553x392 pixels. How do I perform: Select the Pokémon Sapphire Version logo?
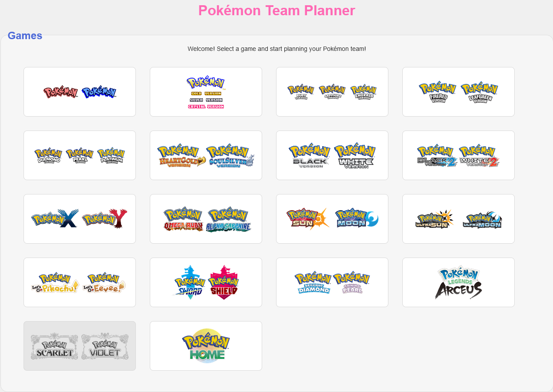pos(332,92)
